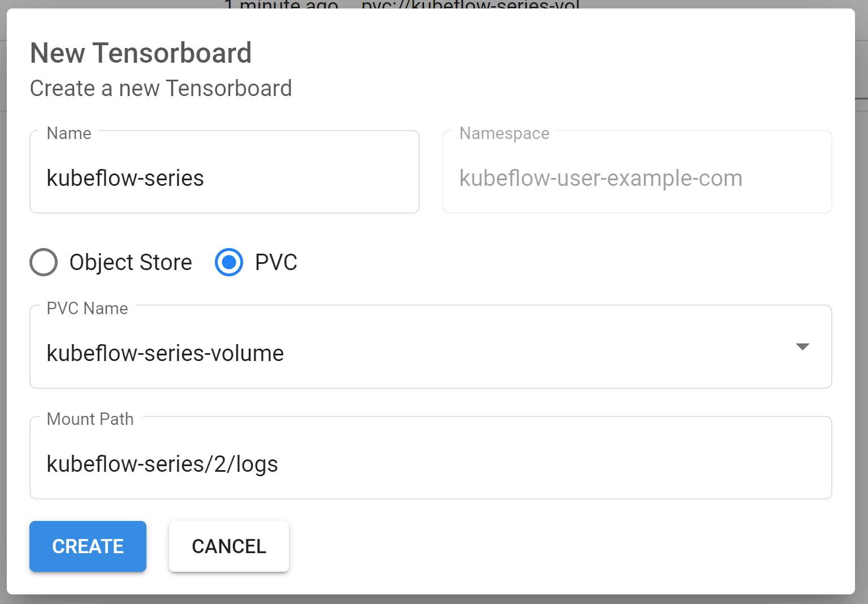Click the "Name" floating field label
868x604 pixels.
[69, 133]
